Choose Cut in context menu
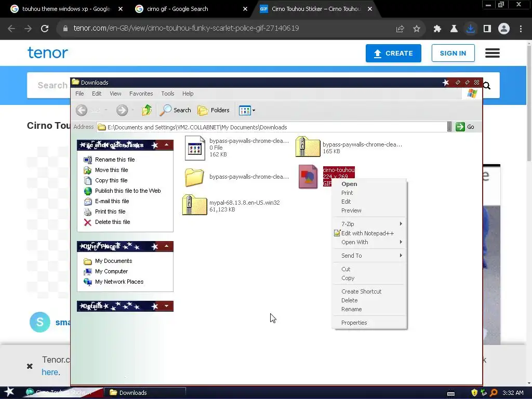The image size is (532, 399). [x=369, y=269]
